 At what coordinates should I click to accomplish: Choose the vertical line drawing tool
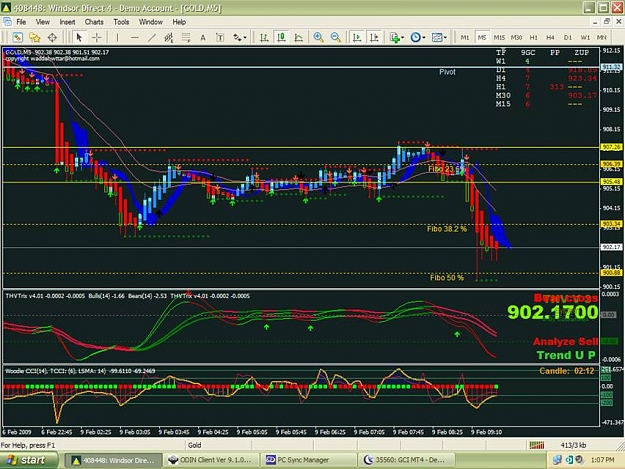pos(117,37)
